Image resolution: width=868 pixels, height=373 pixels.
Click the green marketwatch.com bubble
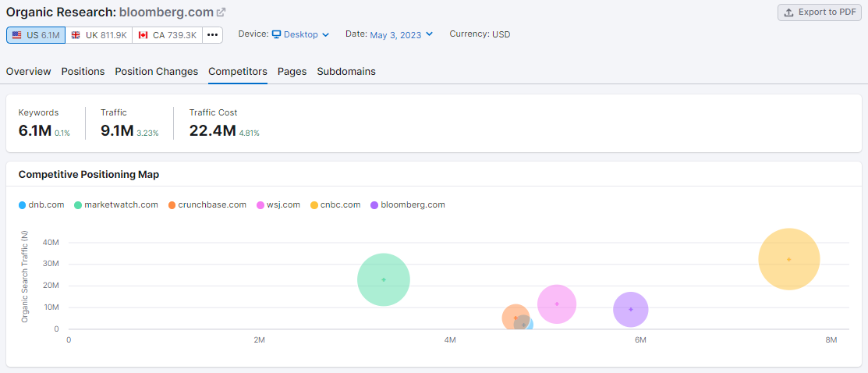point(383,279)
